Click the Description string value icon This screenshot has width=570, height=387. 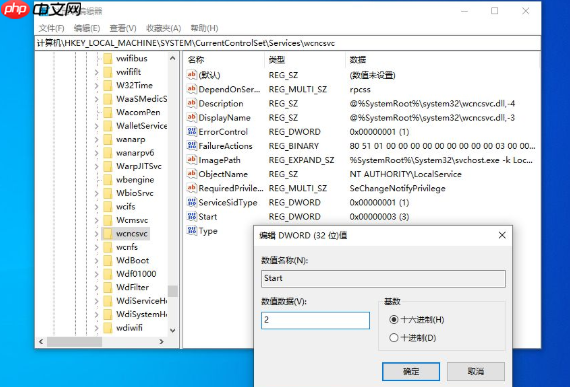click(192, 103)
